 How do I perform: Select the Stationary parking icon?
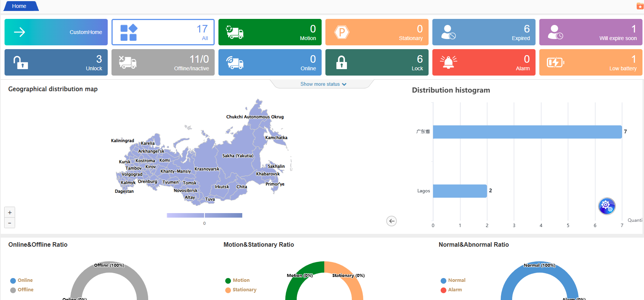[342, 32]
